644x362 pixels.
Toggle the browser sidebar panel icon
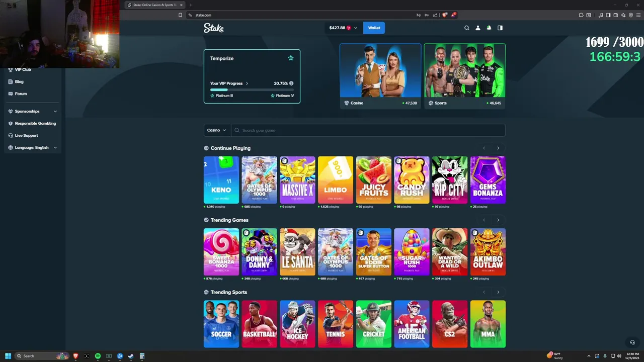608,15
